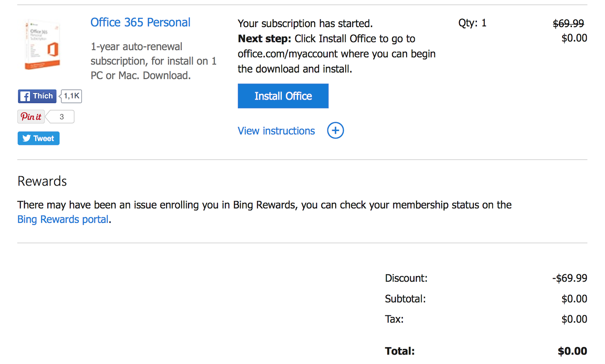This screenshot has height=364, width=605.
Task: Share the product via Tweet button
Action: coord(39,139)
